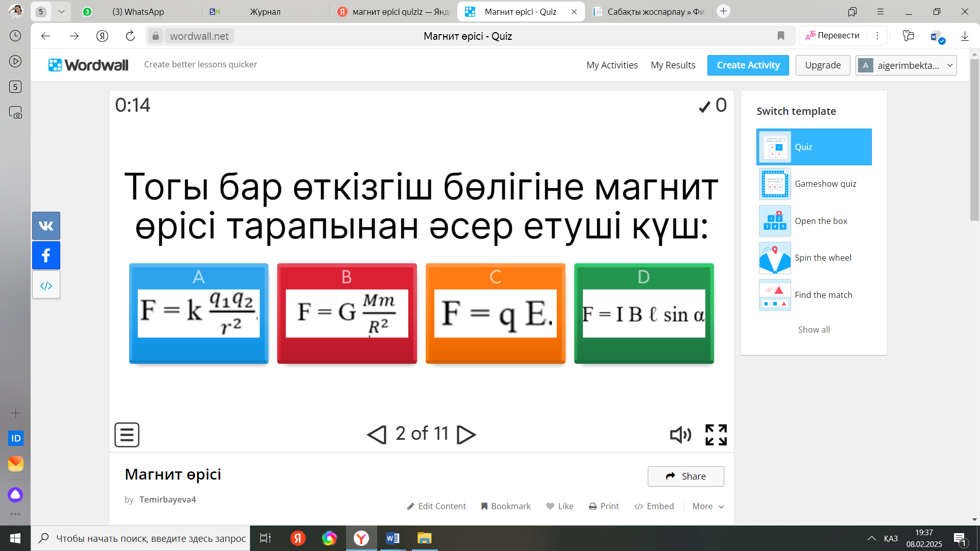
Task: Share activity on VK sidebar icon
Action: (x=46, y=226)
